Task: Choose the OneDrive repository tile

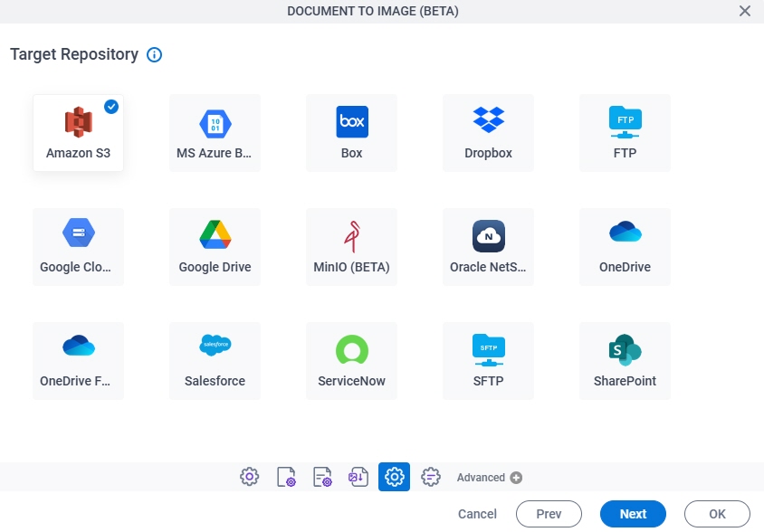Action: pos(625,246)
